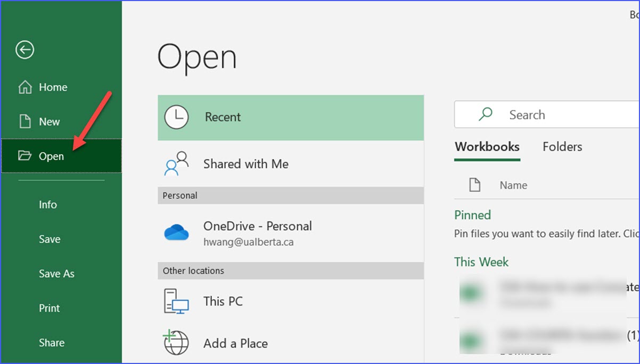
Task: Select the Recent location
Action: (x=291, y=118)
